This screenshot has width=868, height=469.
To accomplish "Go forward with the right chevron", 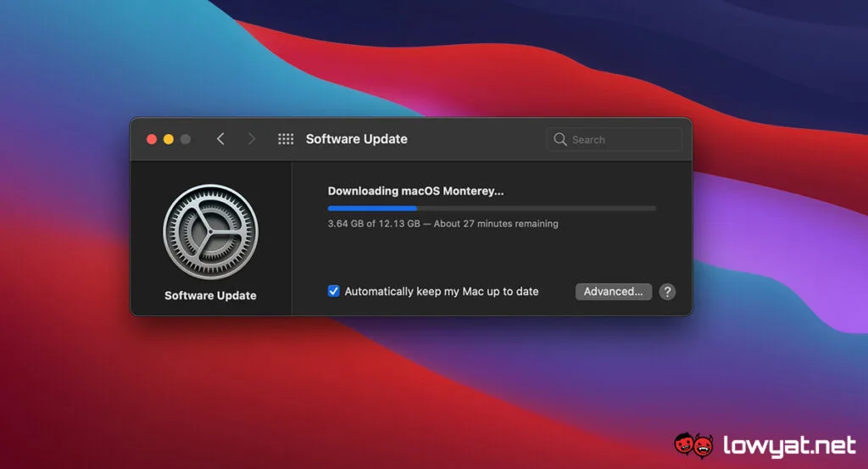I will point(251,139).
